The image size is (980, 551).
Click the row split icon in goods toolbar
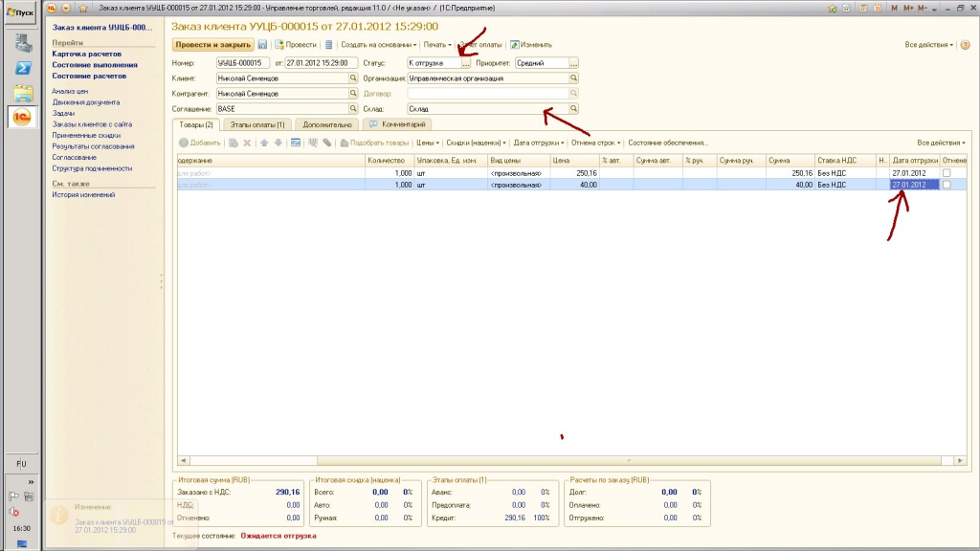tap(296, 143)
